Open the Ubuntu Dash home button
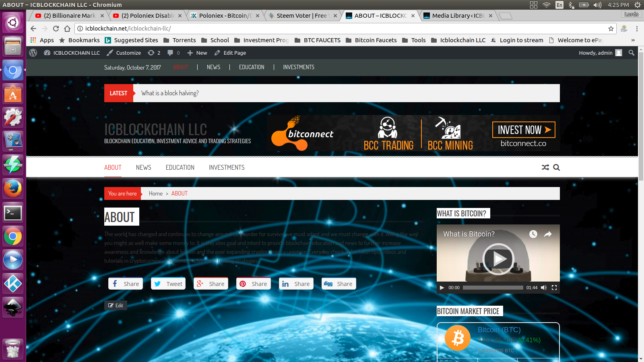644x362 pixels. (13, 22)
